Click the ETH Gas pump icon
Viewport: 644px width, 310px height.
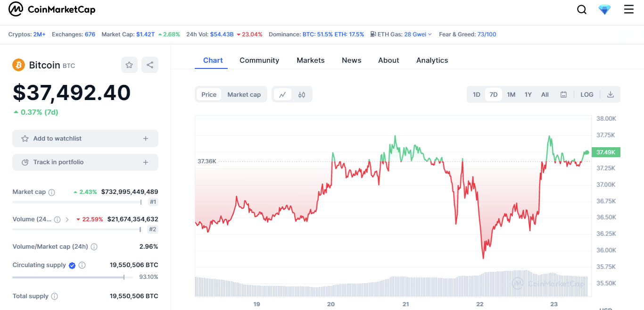[373, 34]
